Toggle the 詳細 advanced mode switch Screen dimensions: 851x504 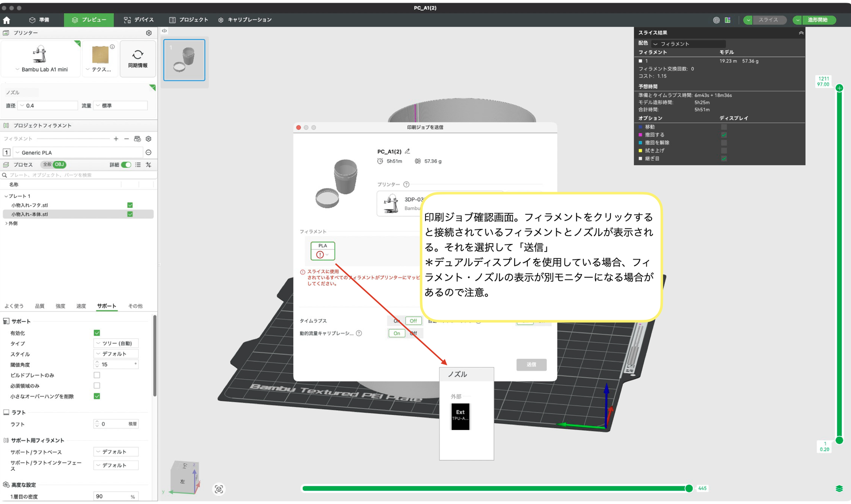click(x=126, y=165)
